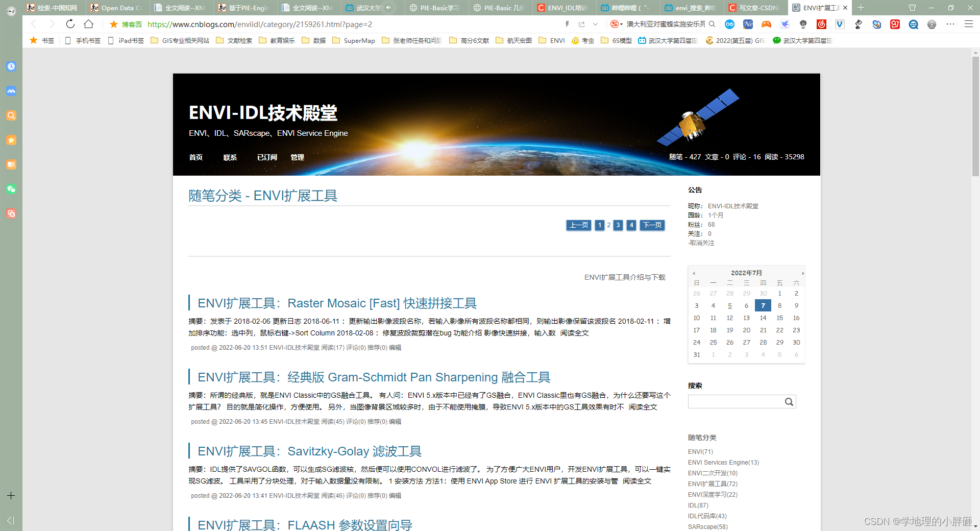The height and width of the screenshot is (531, 980).
Task: Open the SuperMap bookmark folder
Action: tap(354, 40)
